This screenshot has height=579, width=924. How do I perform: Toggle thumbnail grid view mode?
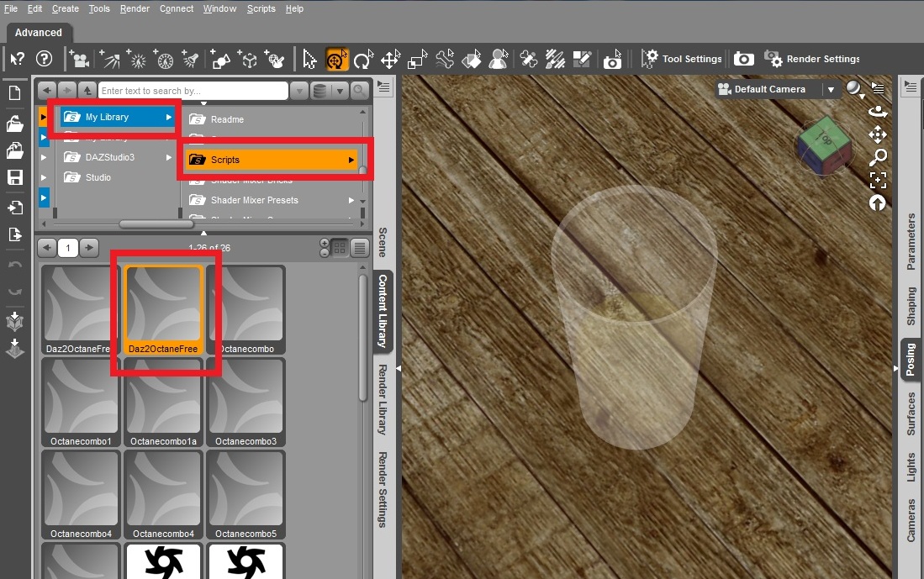coord(340,249)
